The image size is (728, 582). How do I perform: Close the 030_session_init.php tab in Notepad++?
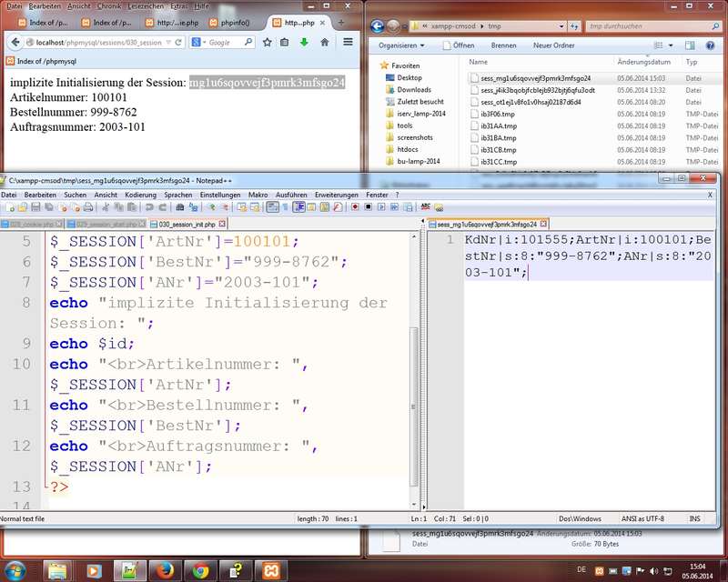(x=222, y=224)
